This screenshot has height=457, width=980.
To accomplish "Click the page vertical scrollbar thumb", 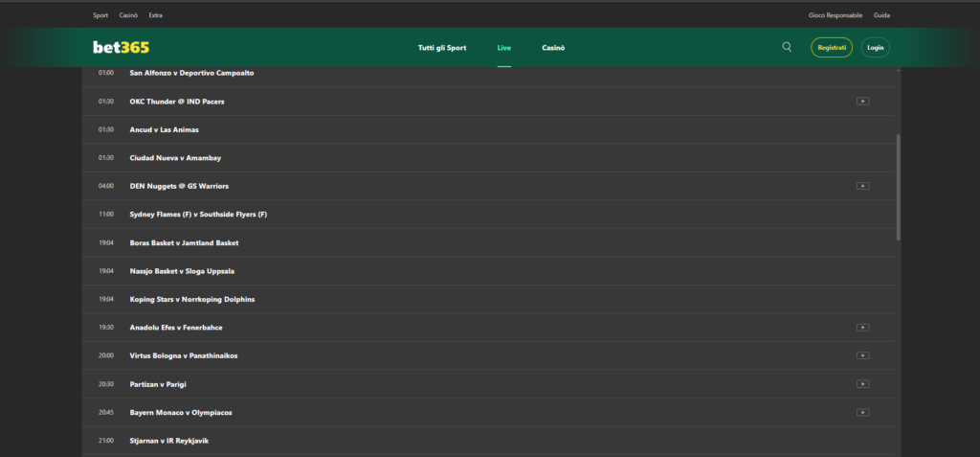I will pyautogui.click(x=897, y=187).
